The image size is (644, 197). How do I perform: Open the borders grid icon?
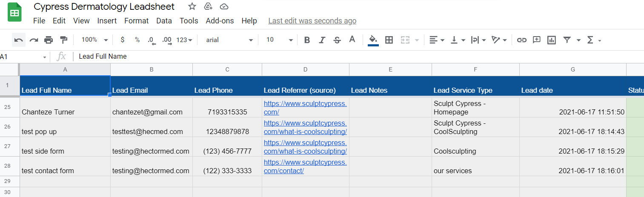pos(389,40)
